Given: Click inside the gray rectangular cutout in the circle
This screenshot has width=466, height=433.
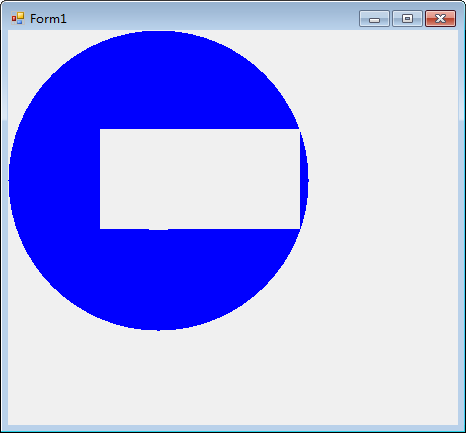Looking at the screenshot, I should pyautogui.click(x=200, y=179).
